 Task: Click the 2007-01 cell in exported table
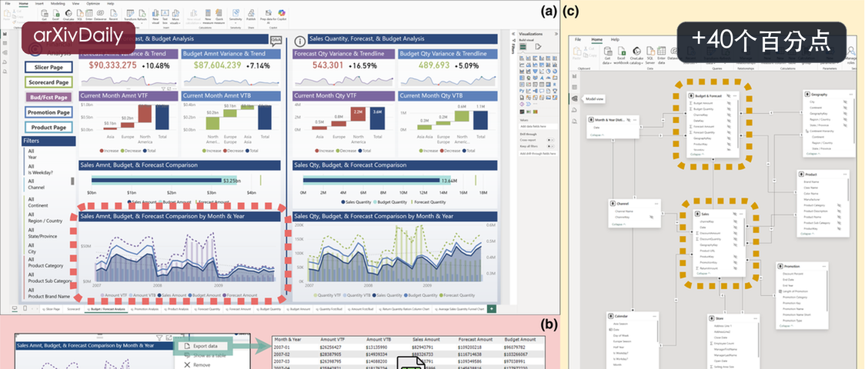tap(282, 346)
